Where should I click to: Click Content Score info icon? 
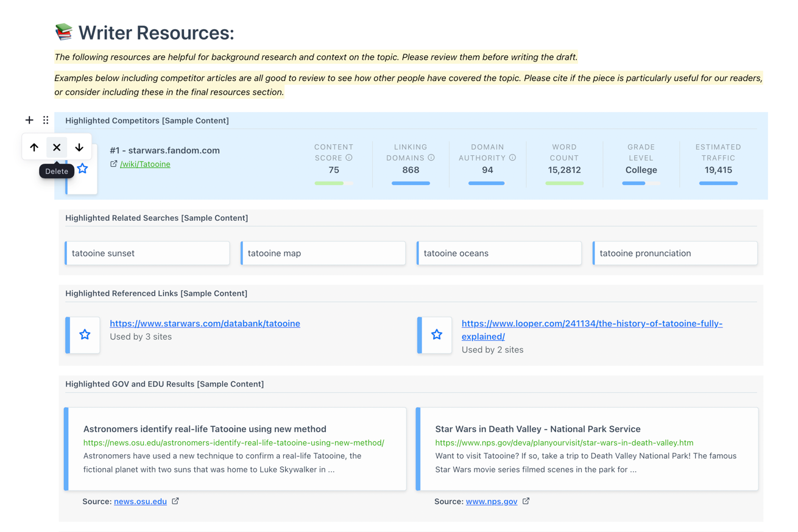pyautogui.click(x=349, y=158)
